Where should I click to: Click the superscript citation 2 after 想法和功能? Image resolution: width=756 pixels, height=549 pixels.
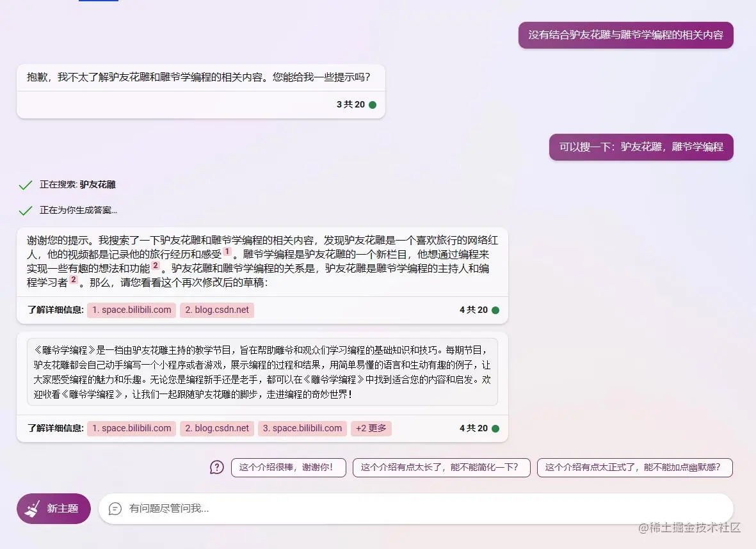click(x=156, y=266)
